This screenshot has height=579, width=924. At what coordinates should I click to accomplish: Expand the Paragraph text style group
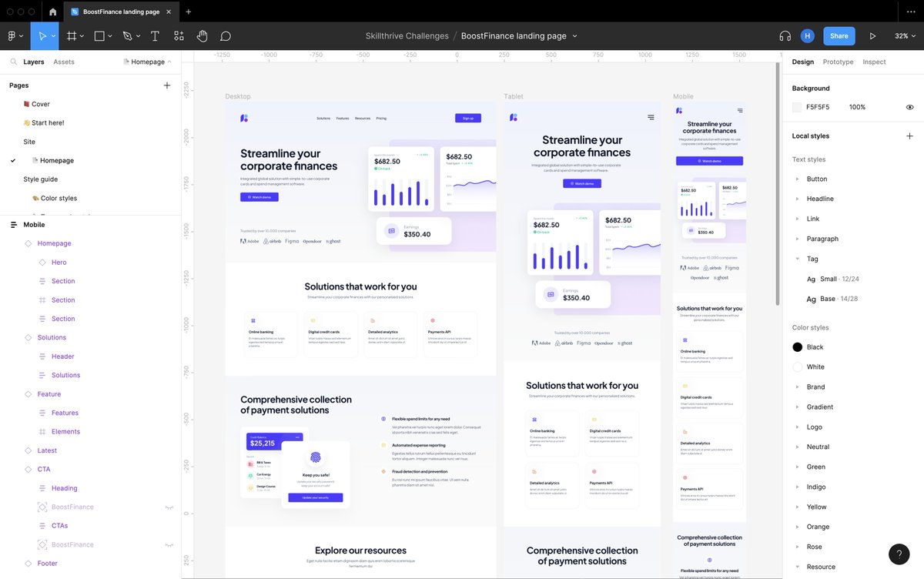pos(798,239)
